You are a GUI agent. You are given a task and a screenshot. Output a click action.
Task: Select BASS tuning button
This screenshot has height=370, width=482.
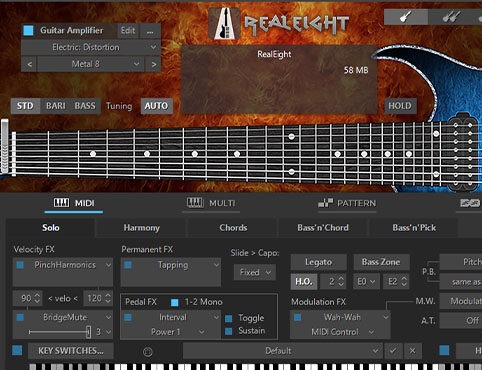85,106
